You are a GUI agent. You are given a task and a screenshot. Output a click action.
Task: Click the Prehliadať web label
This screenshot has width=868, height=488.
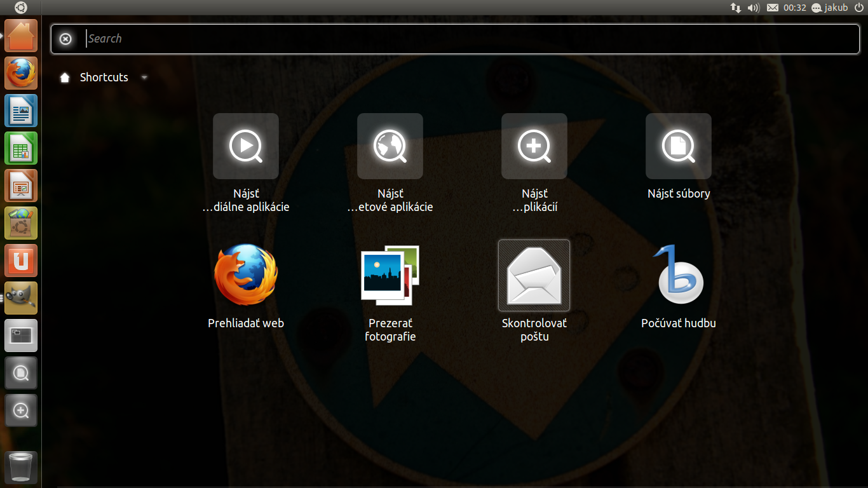(x=246, y=323)
